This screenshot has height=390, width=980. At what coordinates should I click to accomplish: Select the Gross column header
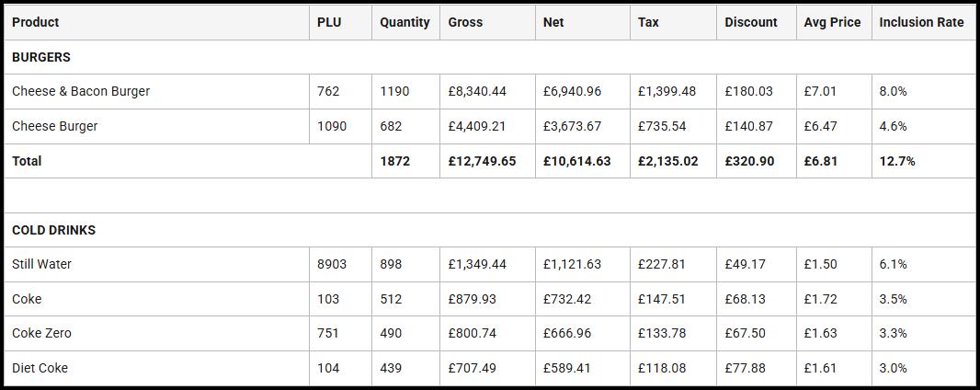tap(465, 22)
